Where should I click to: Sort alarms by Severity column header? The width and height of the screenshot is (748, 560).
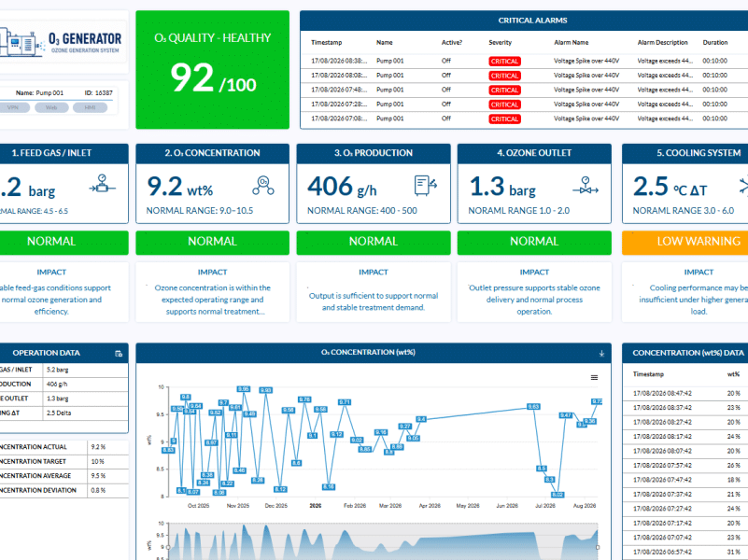(x=500, y=42)
